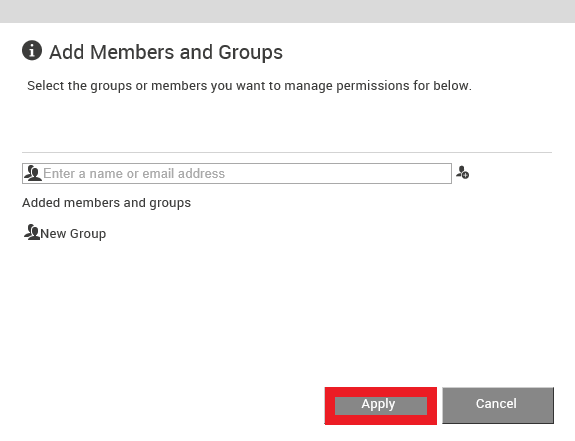Click the empty area below New Group
Image resolution: width=575 pixels, height=441 pixels.
coord(287,312)
